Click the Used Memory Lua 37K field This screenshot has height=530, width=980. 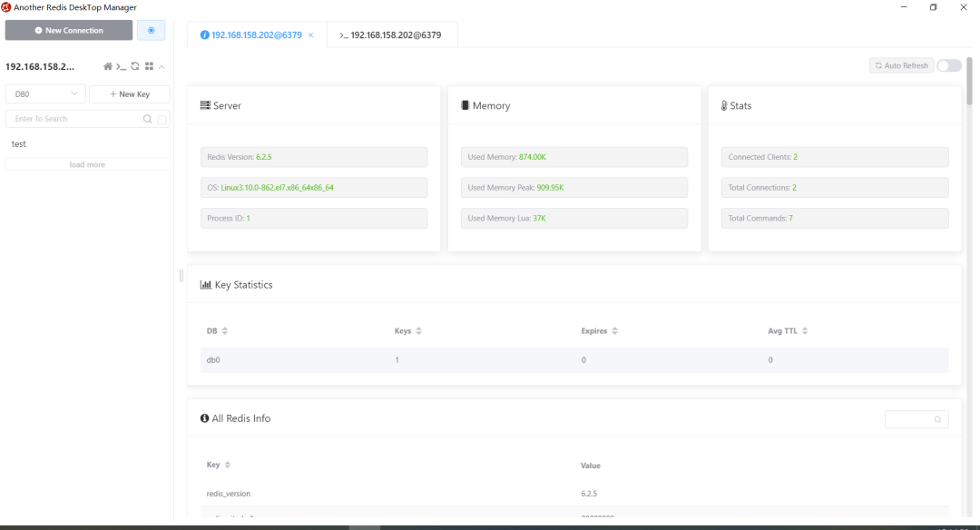574,218
